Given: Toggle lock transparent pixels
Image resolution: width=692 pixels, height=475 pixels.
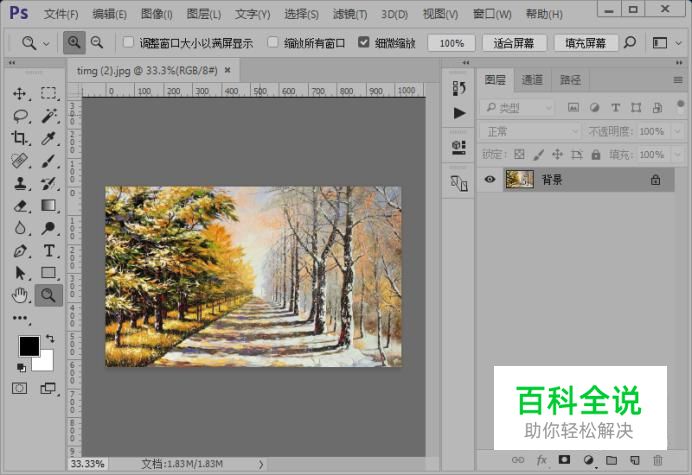Looking at the screenshot, I should coord(519,154).
